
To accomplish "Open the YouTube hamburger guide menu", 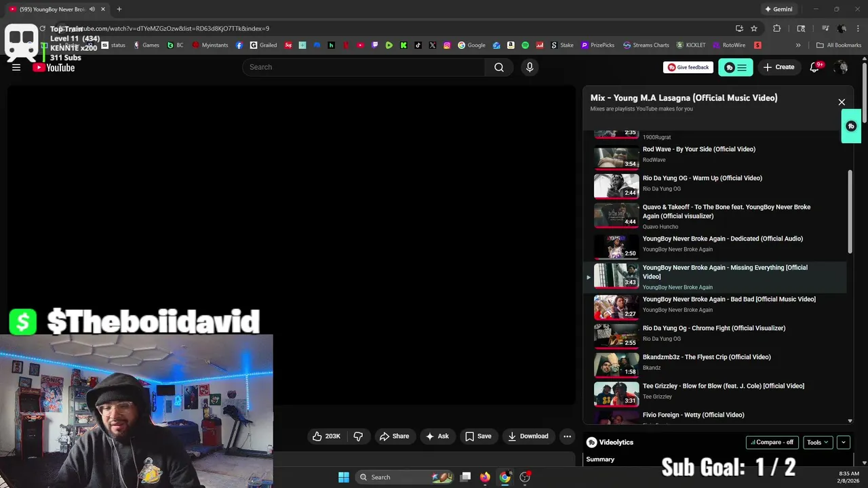I will click(x=16, y=67).
